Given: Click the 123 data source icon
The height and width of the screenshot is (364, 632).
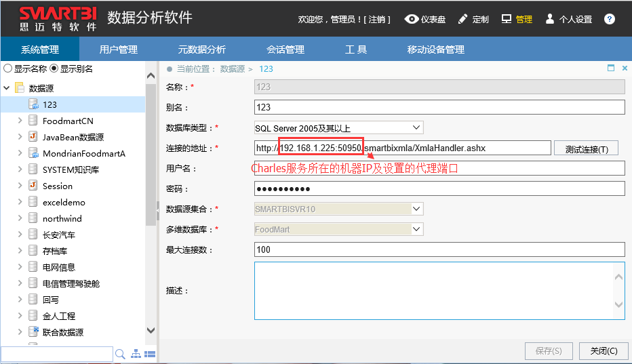Looking at the screenshot, I should [x=33, y=104].
